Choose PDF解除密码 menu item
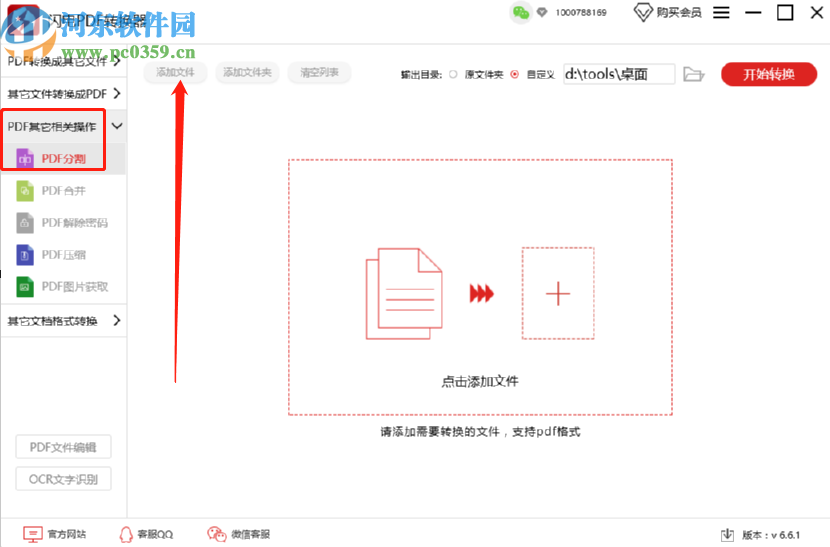This screenshot has height=547, width=830. point(64,222)
